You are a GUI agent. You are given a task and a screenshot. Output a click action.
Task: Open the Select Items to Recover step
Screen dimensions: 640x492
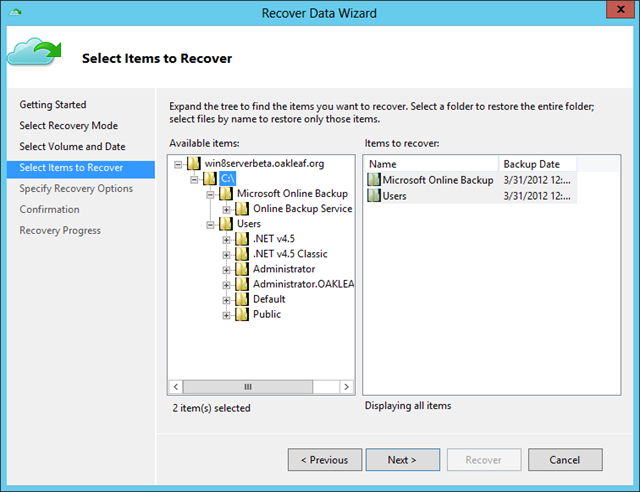coord(81,169)
